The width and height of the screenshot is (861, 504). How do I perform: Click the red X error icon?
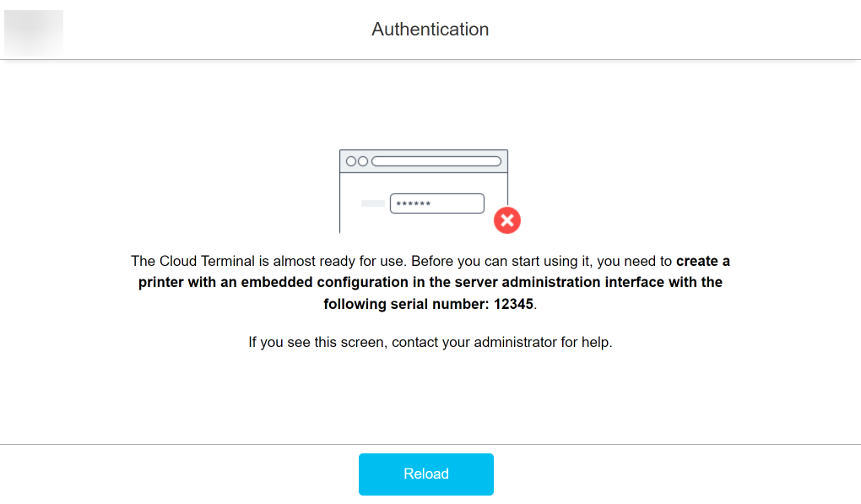tap(506, 220)
